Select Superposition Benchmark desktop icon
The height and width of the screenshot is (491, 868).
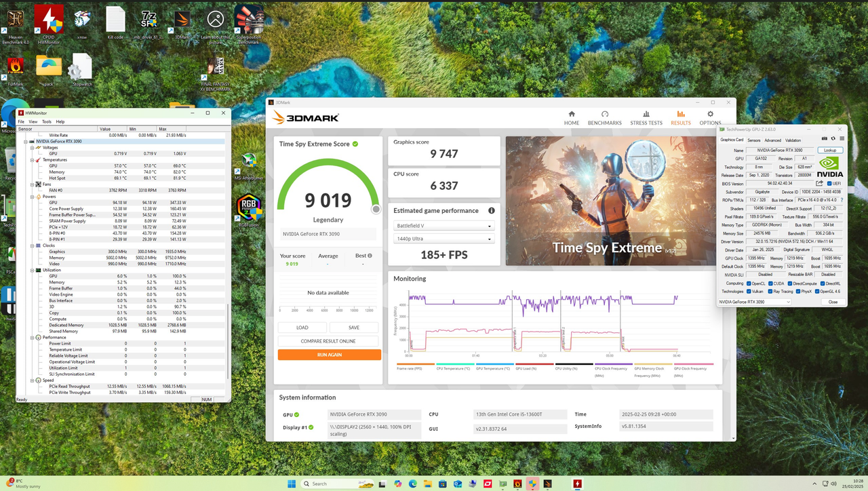[248, 24]
